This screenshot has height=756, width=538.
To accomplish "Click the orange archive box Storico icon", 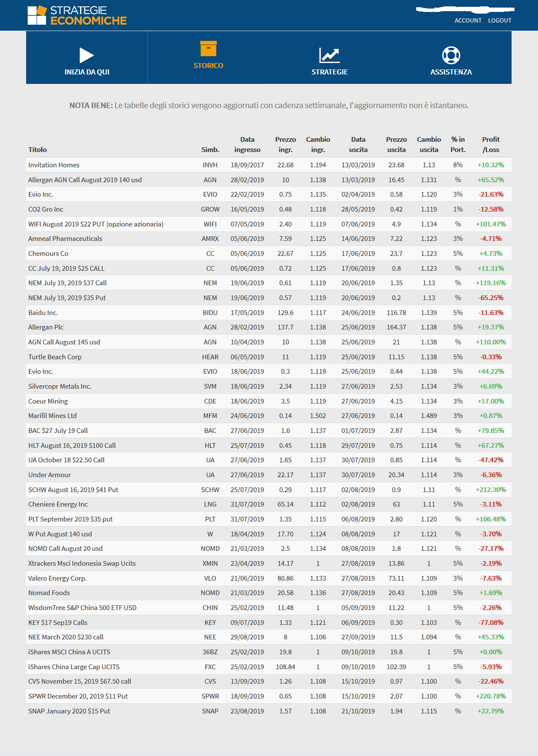I will click(208, 49).
